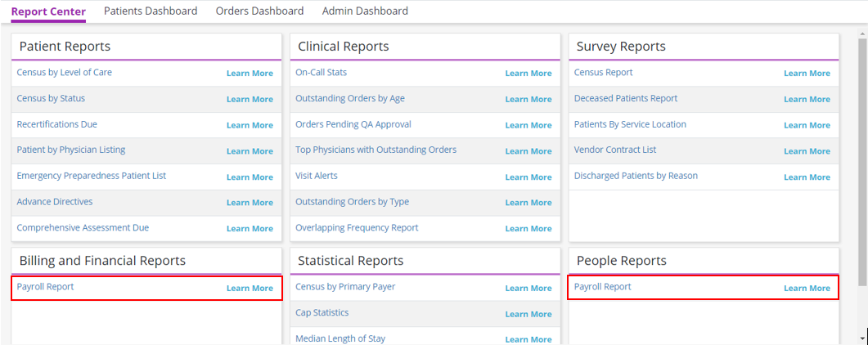Open the Recertifications Due report
Image resolution: width=868 pixels, height=345 pixels.
tap(57, 124)
